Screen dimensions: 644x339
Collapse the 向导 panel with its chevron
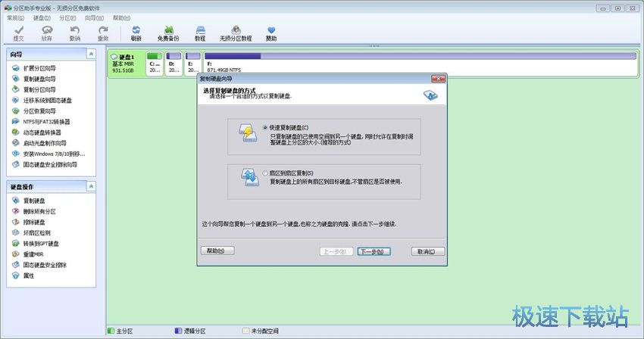coord(91,54)
